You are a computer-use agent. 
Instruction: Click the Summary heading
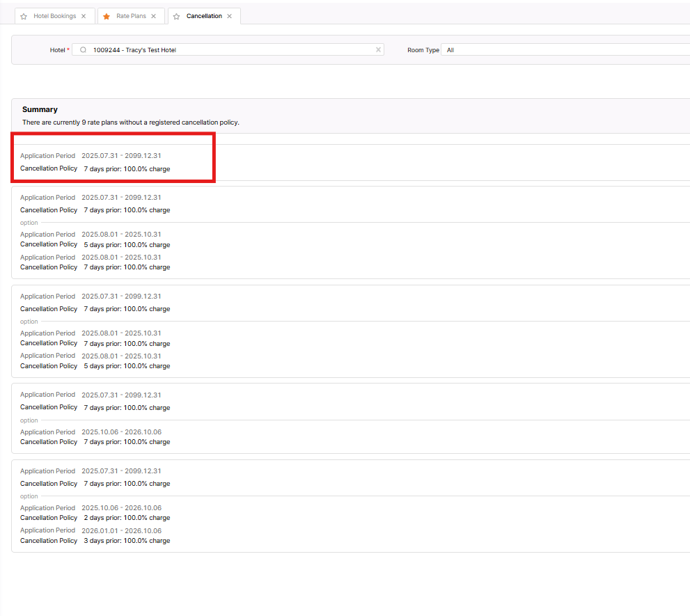point(40,109)
